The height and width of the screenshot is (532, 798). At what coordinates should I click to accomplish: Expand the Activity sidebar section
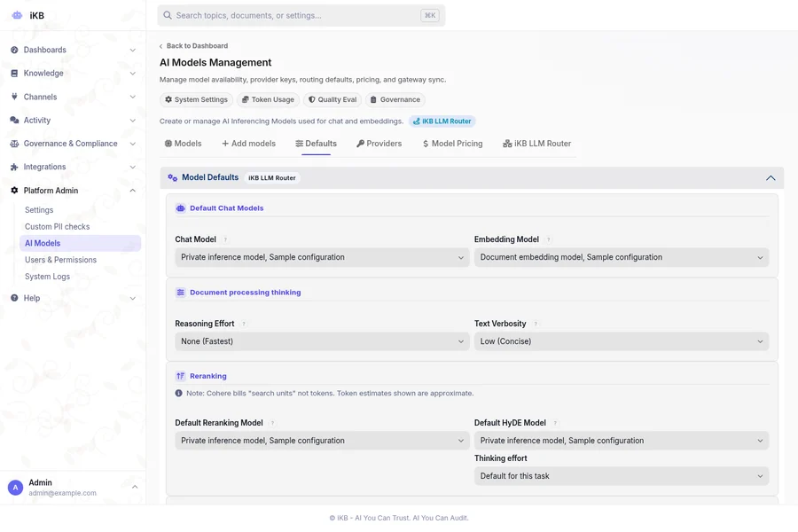(132, 121)
